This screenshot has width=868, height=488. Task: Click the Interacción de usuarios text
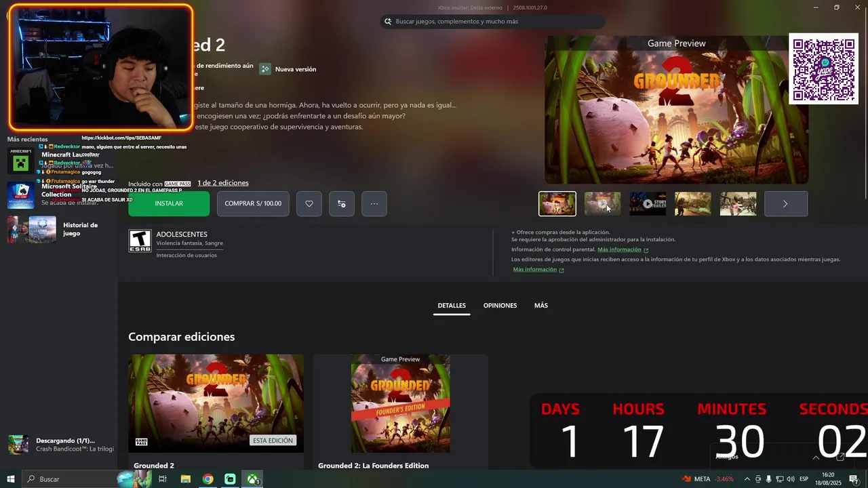[x=186, y=256]
